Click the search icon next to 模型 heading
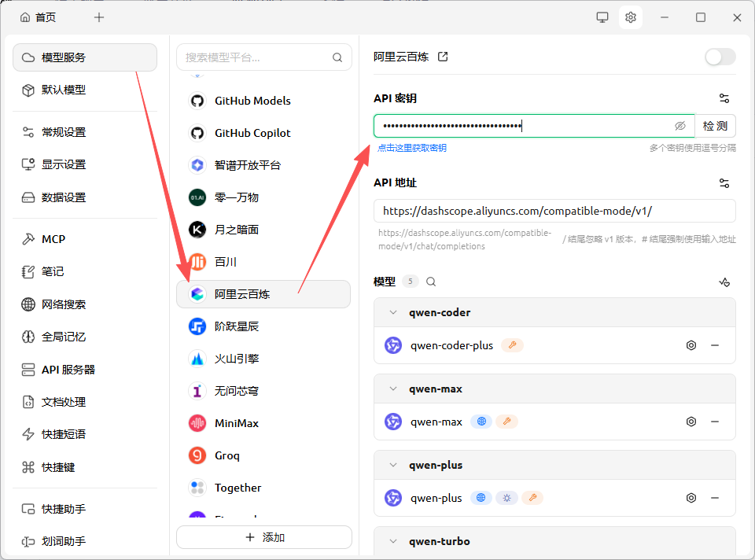The image size is (755, 560). pos(431,282)
